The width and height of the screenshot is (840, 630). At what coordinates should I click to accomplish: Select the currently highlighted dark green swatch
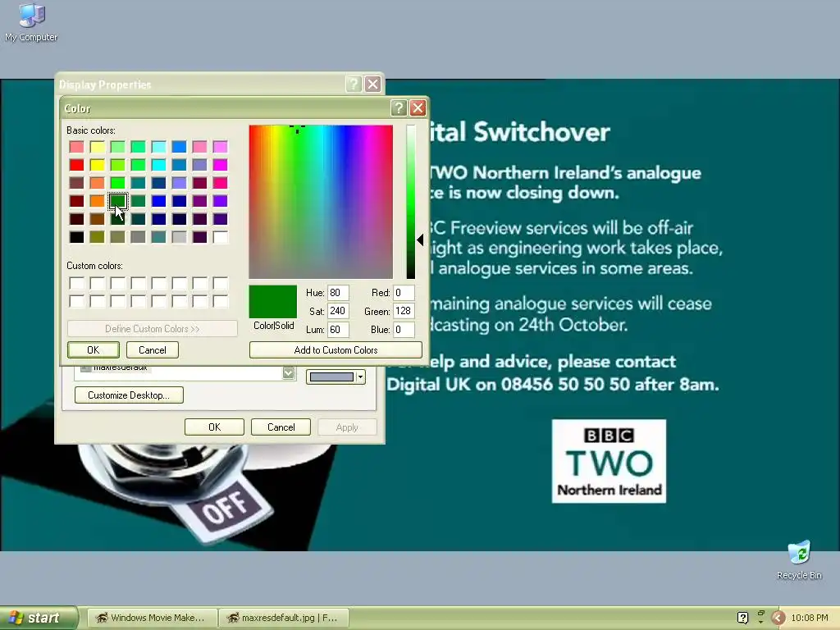tap(118, 201)
